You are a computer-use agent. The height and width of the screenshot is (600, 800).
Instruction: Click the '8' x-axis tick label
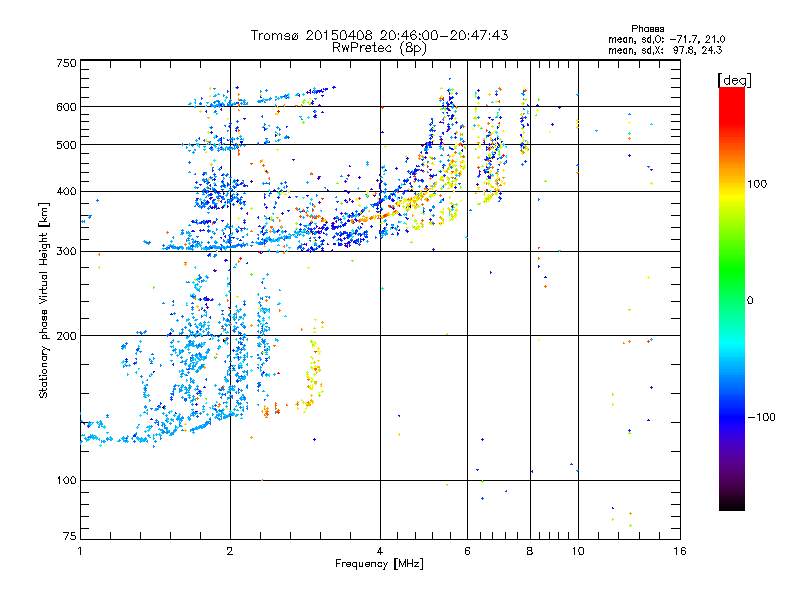pyautogui.click(x=530, y=551)
